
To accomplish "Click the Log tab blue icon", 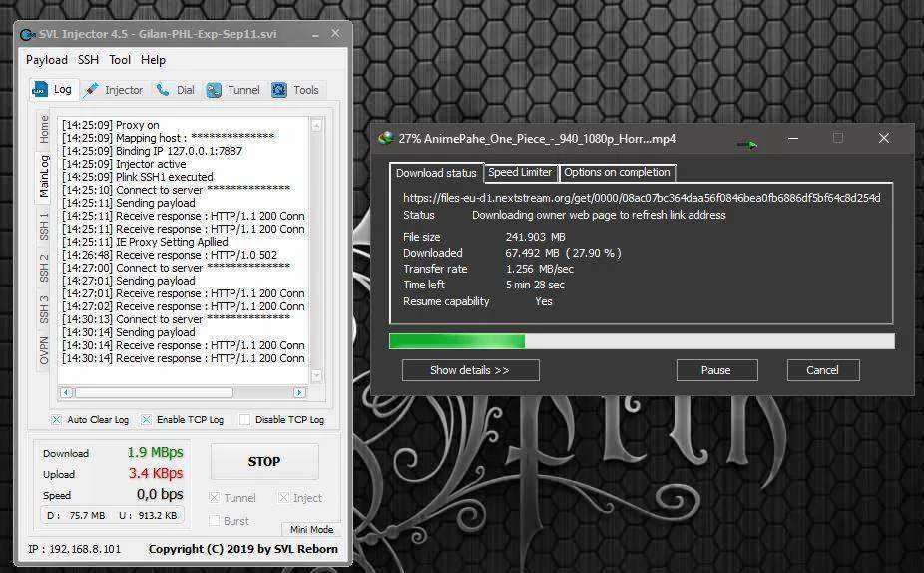I will point(40,89).
